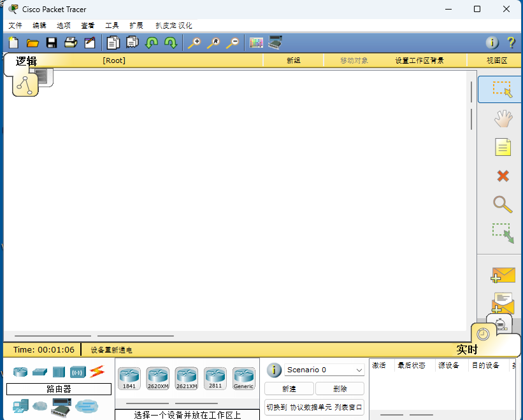Click the scenario info icon
523x420 pixels.
click(274, 370)
